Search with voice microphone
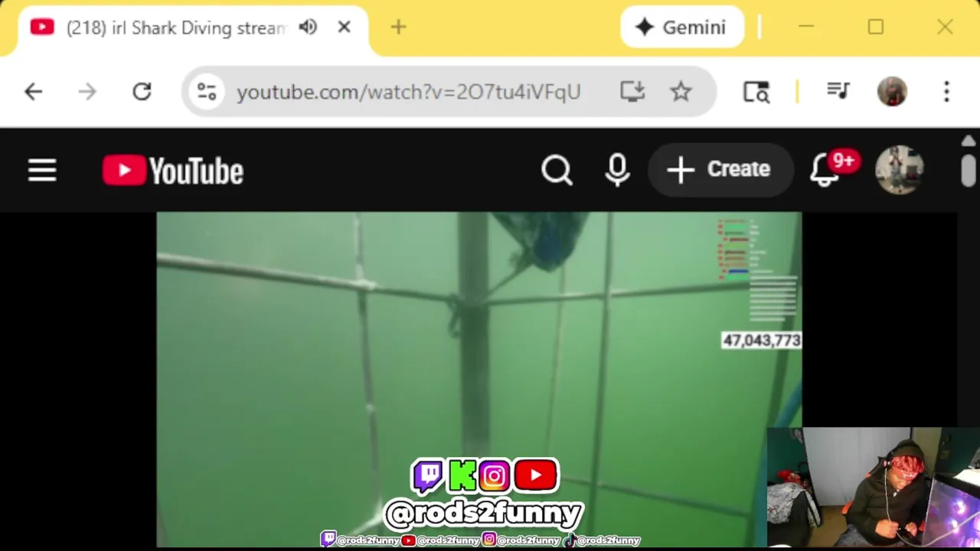The image size is (980, 551). [x=617, y=170]
